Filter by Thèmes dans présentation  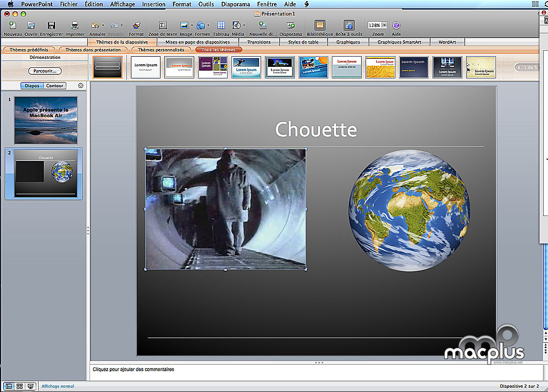(93, 50)
